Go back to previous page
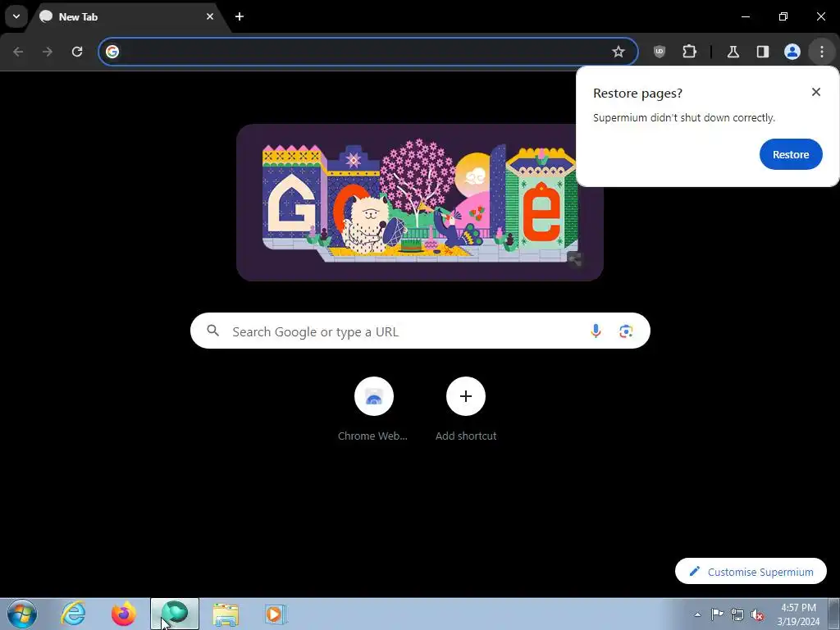Viewport: 840px width, 630px height. coord(18,52)
